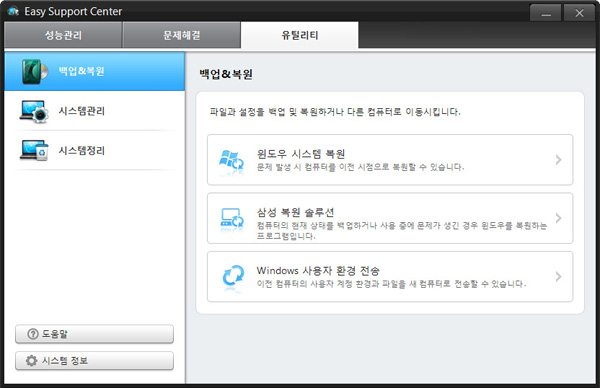Click the 시스템정리 laptop trash icon

pos(34,150)
